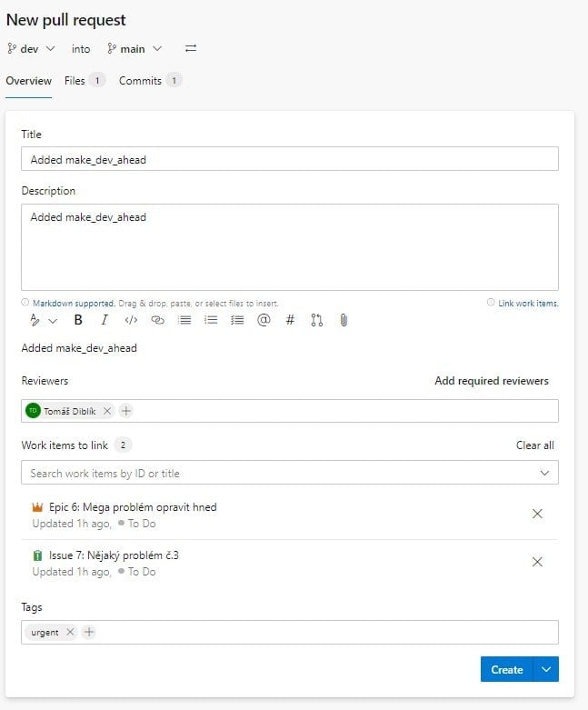Insert a hyperlink in description
This screenshot has height=710, width=588.
click(x=157, y=320)
